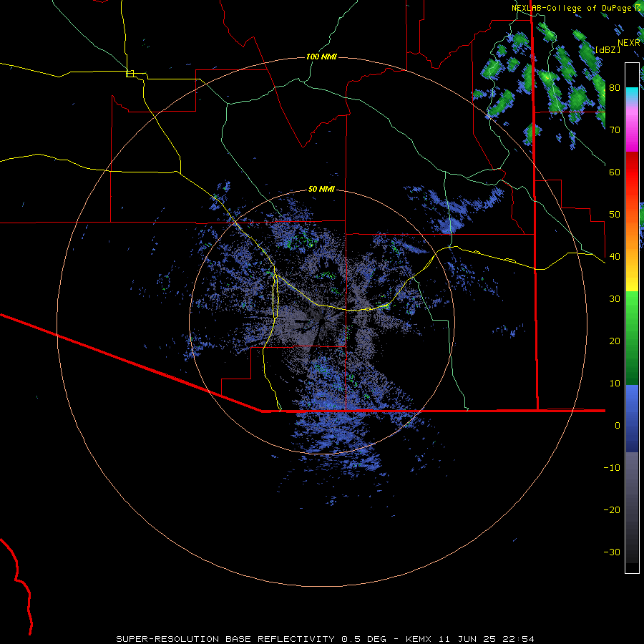Click the 30 value on the dBZ scale
Viewport: 644px width, 644px height.
pyautogui.click(x=615, y=298)
